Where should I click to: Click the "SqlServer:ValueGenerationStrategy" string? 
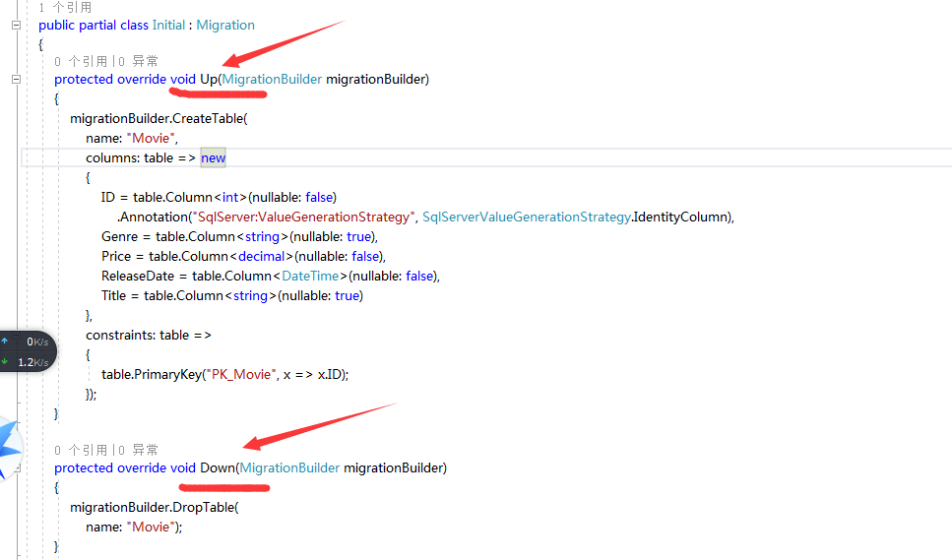(x=303, y=217)
